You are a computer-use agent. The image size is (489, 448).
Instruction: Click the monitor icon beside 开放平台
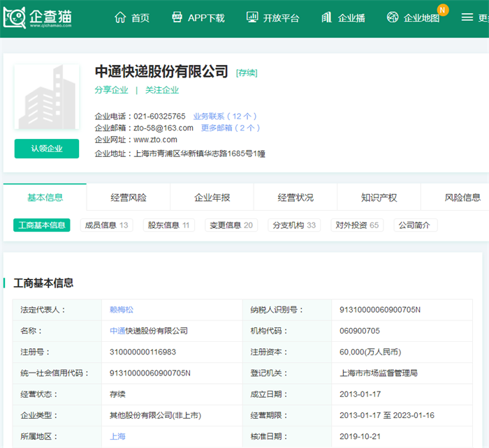click(x=252, y=17)
